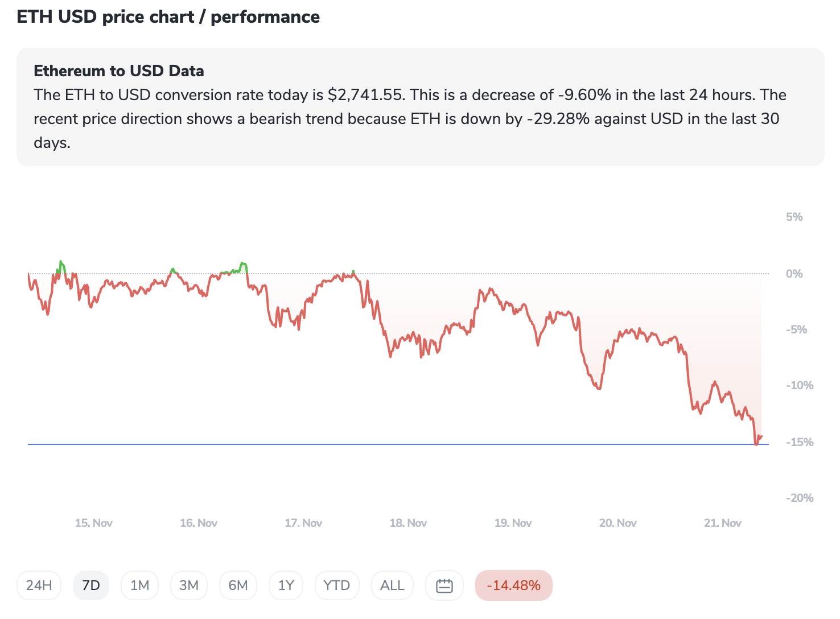Select the 19. Nov axis date
The height and width of the screenshot is (619, 840).
click(513, 523)
